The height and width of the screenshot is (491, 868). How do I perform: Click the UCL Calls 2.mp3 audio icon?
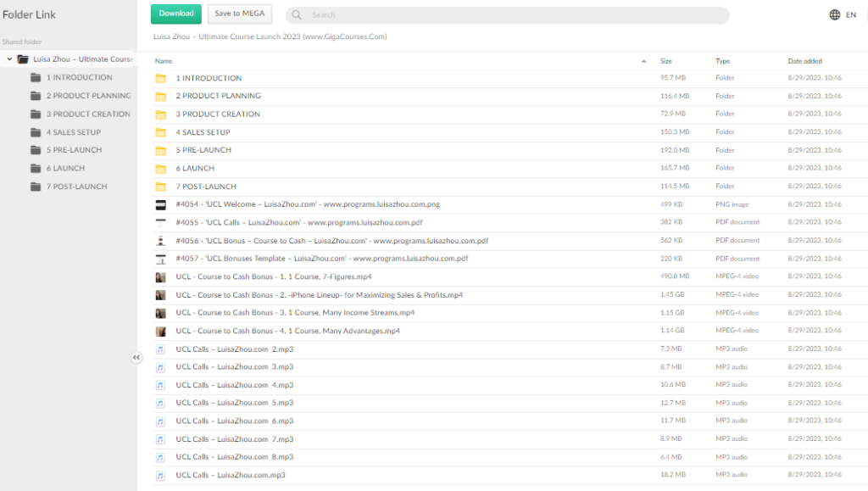click(160, 349)
